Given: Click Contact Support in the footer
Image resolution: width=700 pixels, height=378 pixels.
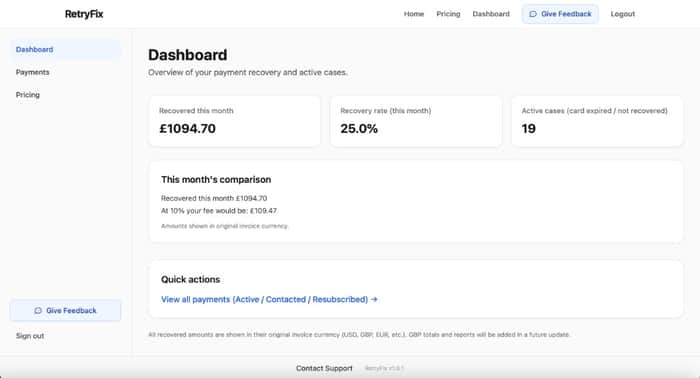Looking at the screenshot, I should coord(324,368).
